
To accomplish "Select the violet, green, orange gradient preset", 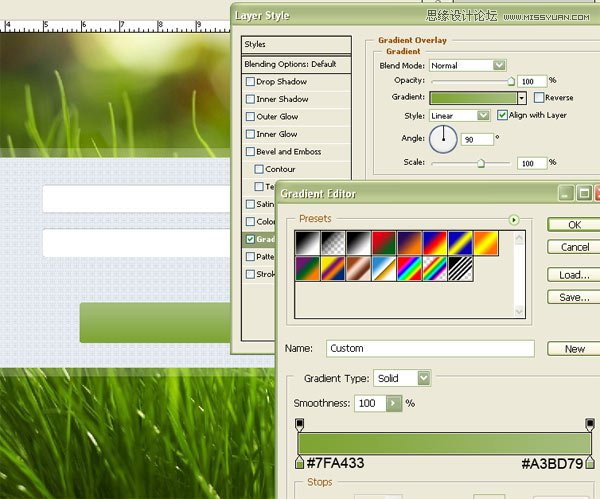I will point(307,269).
